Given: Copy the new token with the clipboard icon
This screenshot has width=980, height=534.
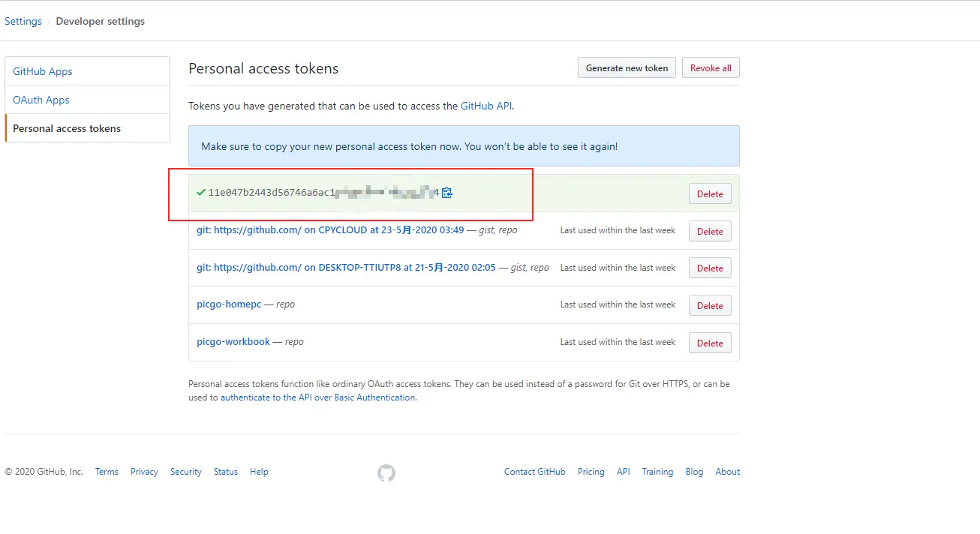Looking at the screenshot, I should pyautogui.click(x=447, y=193).
